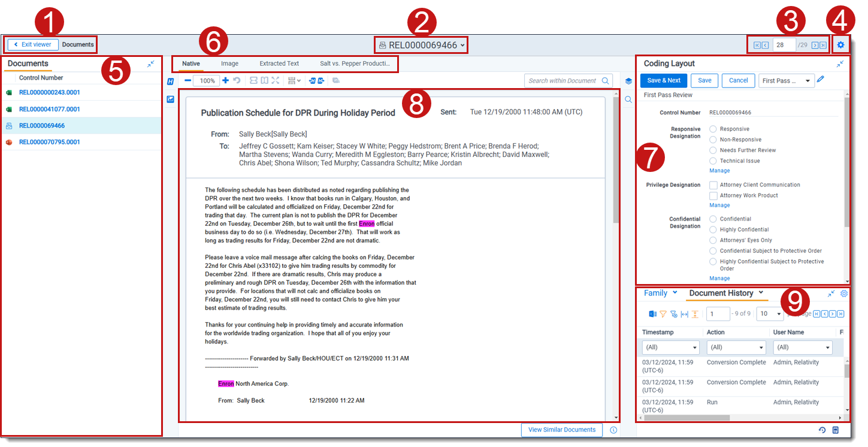This screenshot has height=447, width=868.
Task: Collapse the Documents panel using the arrows icon
Action: (x=151, y=64)
